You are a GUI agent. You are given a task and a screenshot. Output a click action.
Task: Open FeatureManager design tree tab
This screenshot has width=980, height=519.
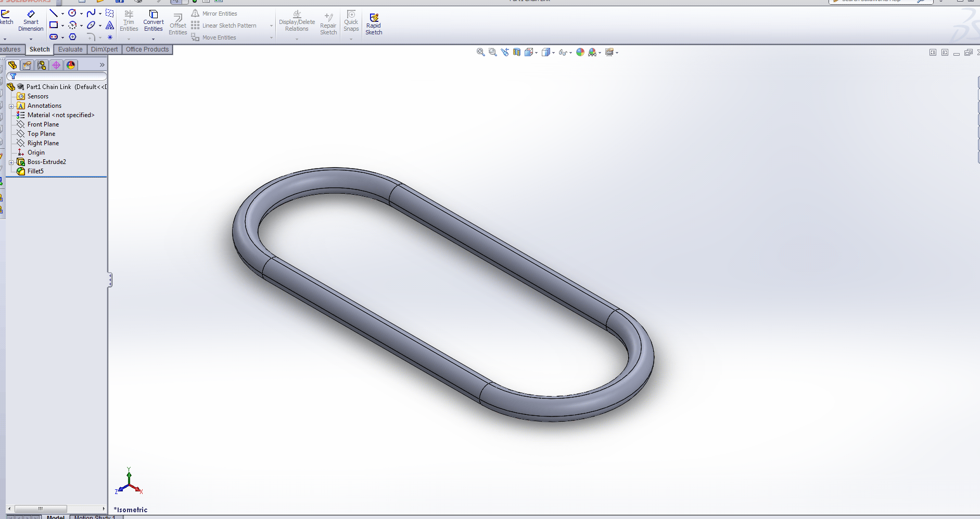(12, 65)
